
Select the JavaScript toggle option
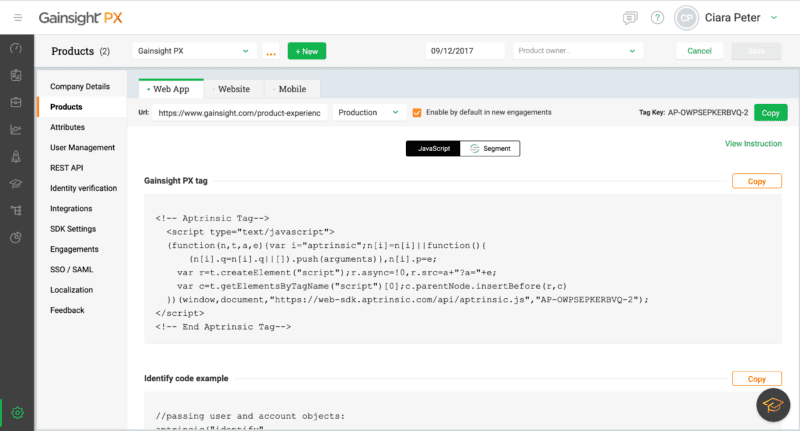pos(433,148)
